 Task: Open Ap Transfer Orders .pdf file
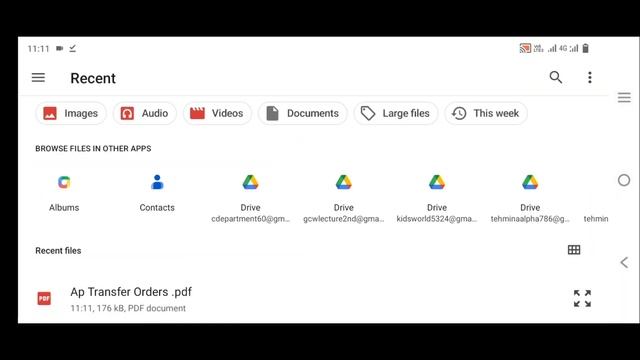pyautogui.click(x=312, y=299)
